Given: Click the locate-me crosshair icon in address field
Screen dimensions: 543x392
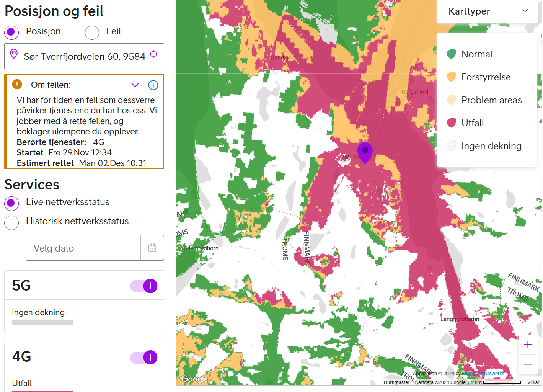Looking at the screenshot, I should click(153, 54).
